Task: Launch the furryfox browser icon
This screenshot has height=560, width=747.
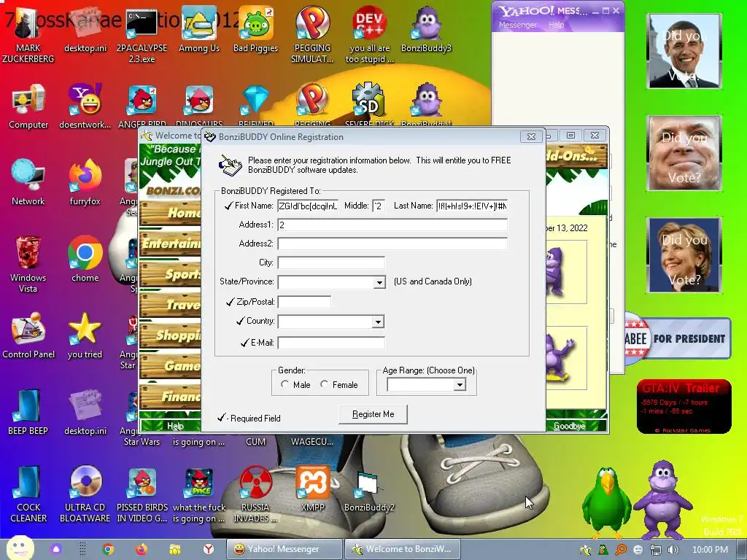Action: [x=85, y=183]
